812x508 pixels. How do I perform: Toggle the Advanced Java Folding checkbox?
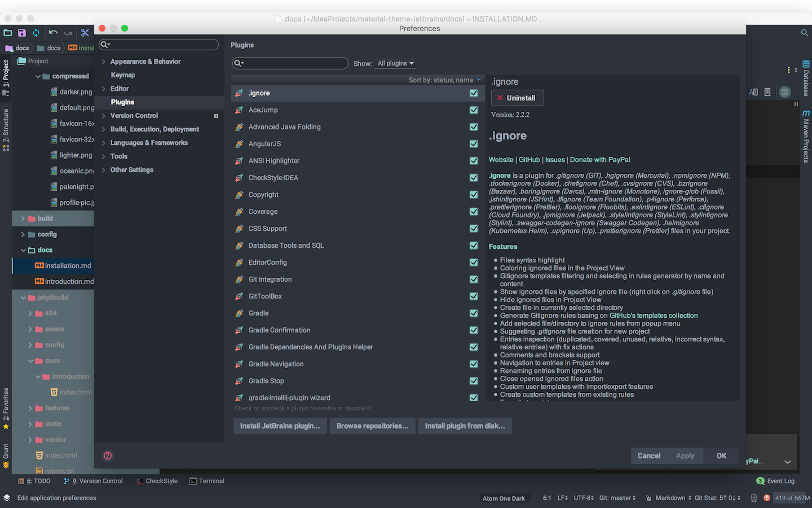[474, 127]
